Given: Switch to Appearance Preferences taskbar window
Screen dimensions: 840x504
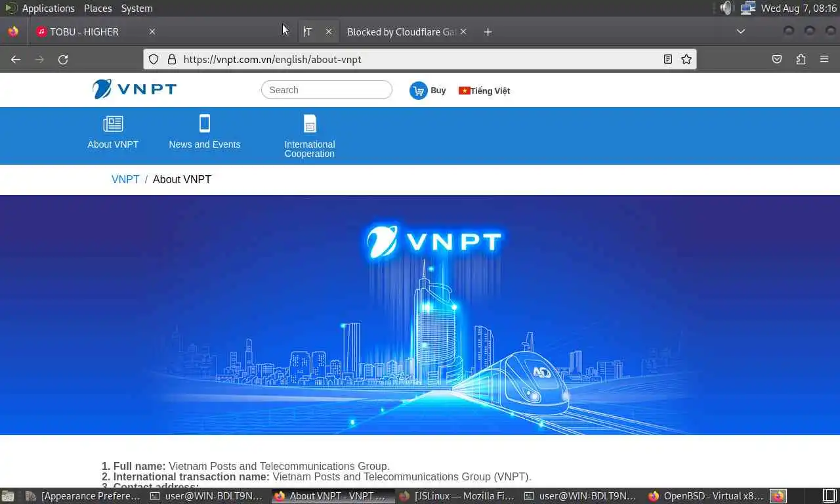Looking at the screenshot, I should pos(84,496).
